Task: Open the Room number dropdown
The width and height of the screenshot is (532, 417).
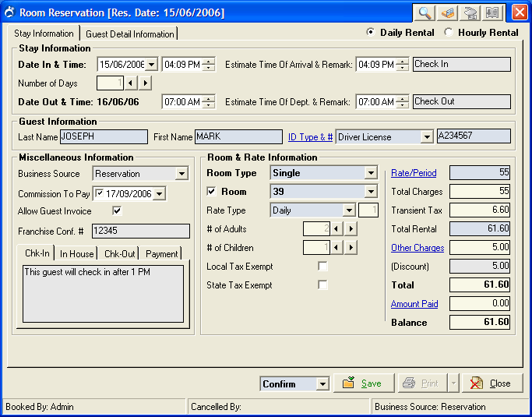Action: pyautogui.click(x=371, y=192)
